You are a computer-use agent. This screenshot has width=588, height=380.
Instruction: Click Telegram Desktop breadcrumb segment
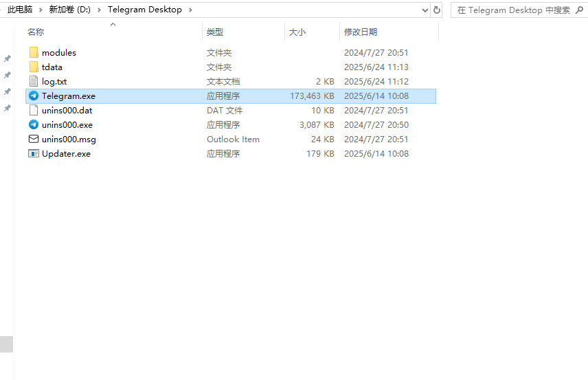tap(145, 10)
